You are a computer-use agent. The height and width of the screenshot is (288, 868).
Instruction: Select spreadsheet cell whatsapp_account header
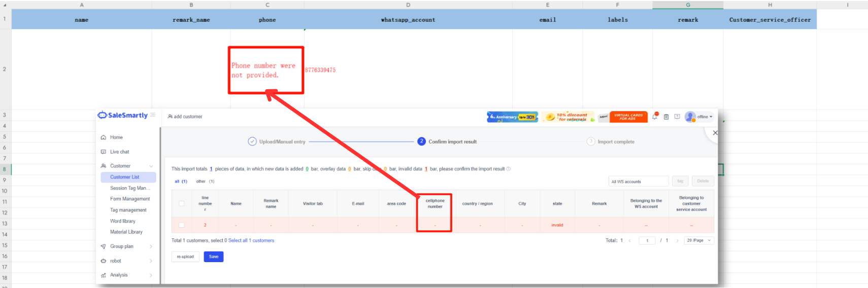click(408, 20)
